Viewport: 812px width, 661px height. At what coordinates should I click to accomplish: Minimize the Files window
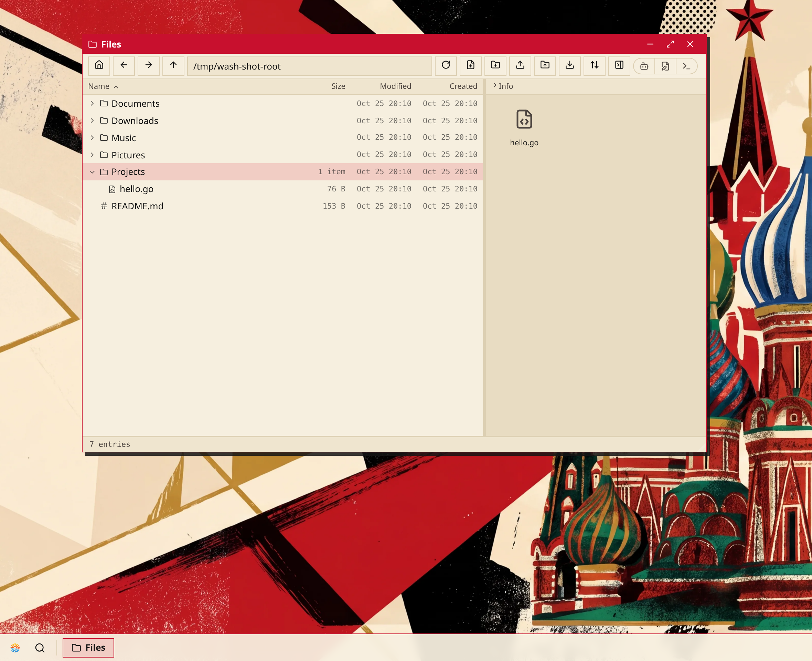pyautogui.click(x=650, y=44)
